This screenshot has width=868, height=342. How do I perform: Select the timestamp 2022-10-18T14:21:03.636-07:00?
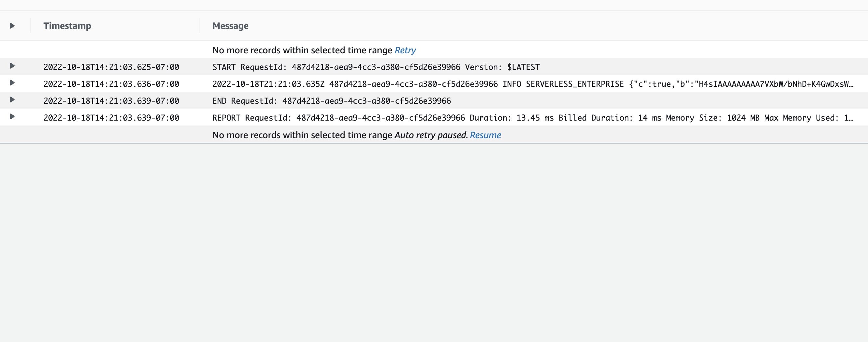(111, 83)
